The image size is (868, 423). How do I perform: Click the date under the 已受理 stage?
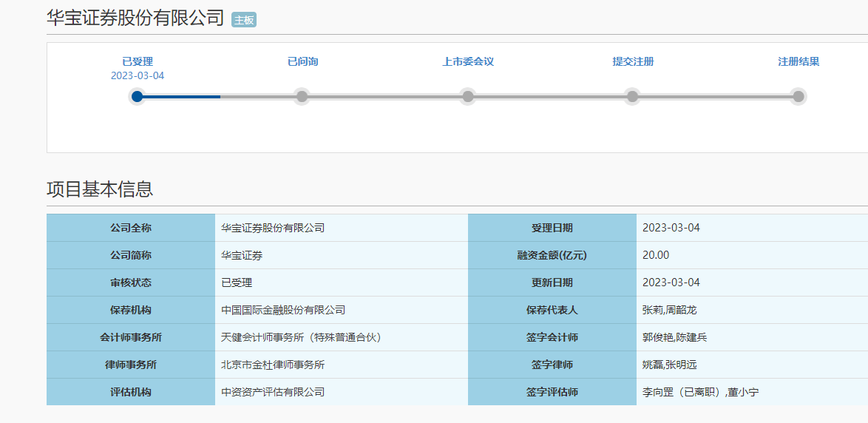point(138,75)
